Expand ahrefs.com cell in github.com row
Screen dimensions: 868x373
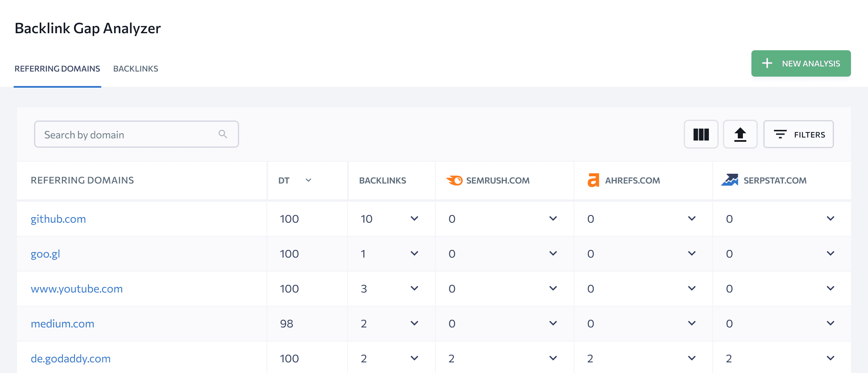click(692, 218)
